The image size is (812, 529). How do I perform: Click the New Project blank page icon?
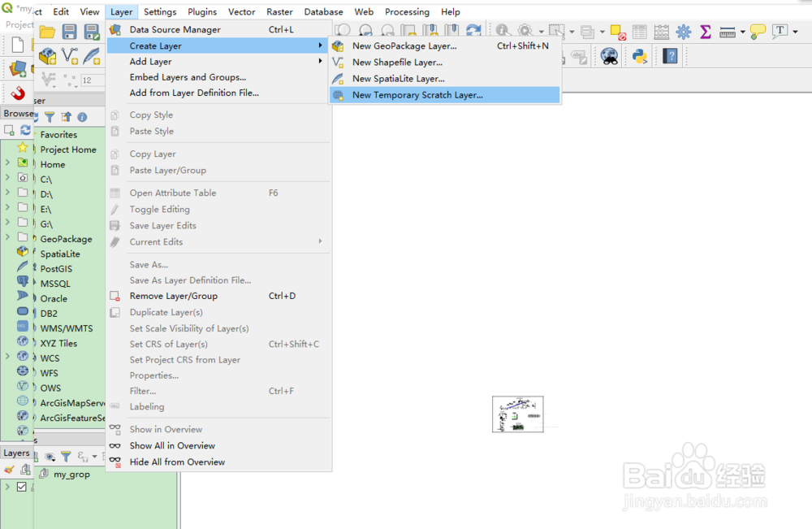[x=18, y=45]
